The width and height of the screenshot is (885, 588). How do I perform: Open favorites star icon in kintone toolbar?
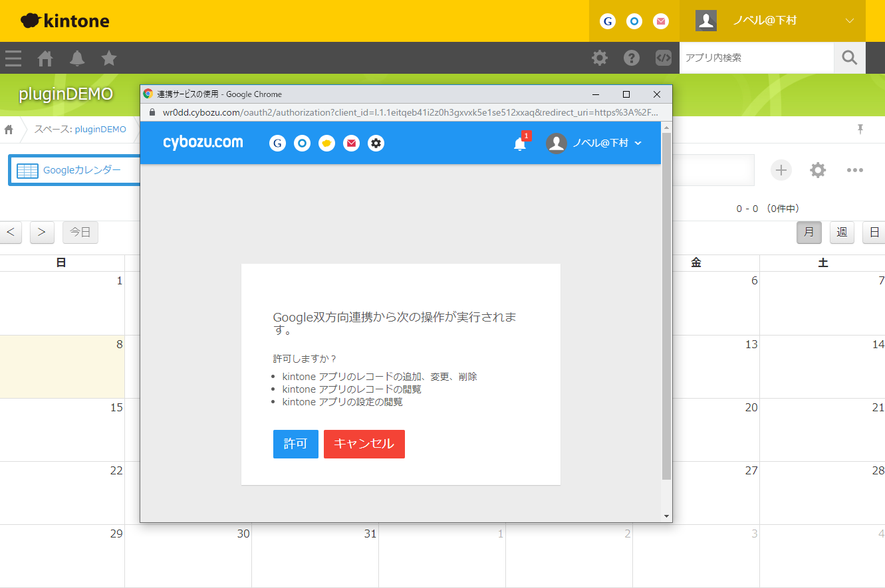coord(109,58)
